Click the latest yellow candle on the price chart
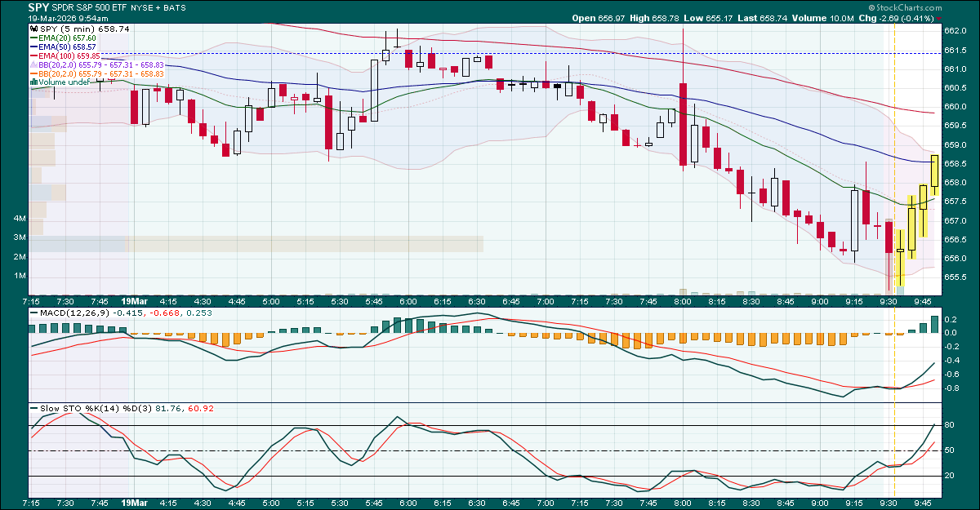Screen dimensions: 980x510 click(x=934, y=175)
